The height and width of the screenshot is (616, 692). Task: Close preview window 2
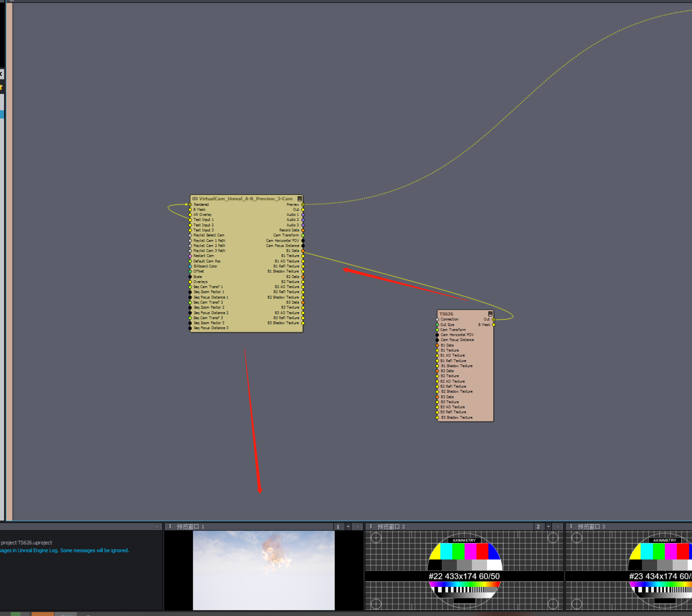(558, 527)
